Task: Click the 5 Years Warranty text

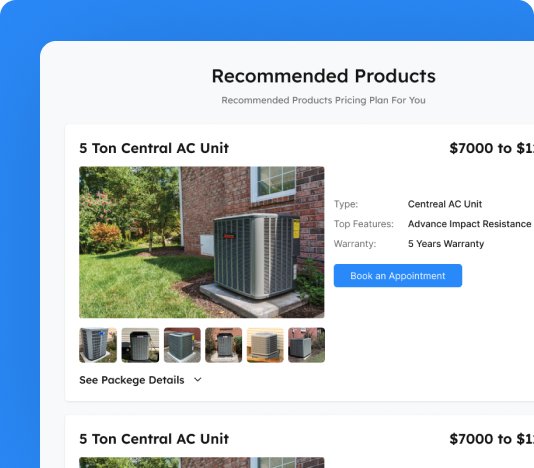Action: 446,244
